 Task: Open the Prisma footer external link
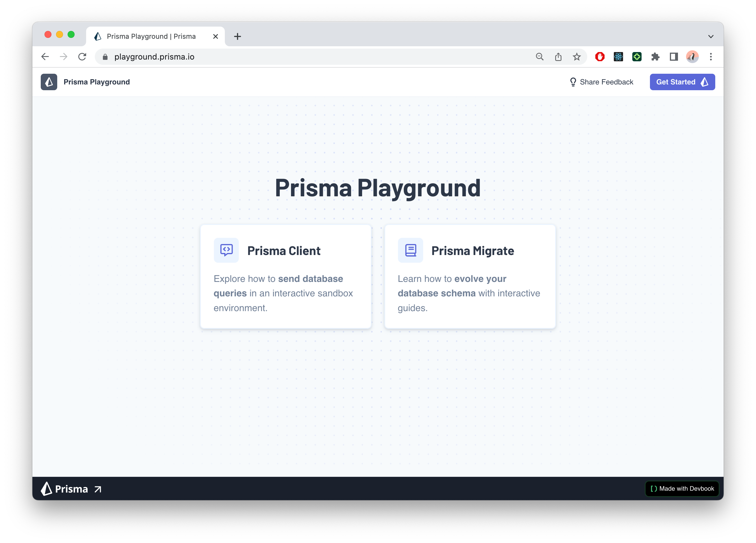pos(71,489)
